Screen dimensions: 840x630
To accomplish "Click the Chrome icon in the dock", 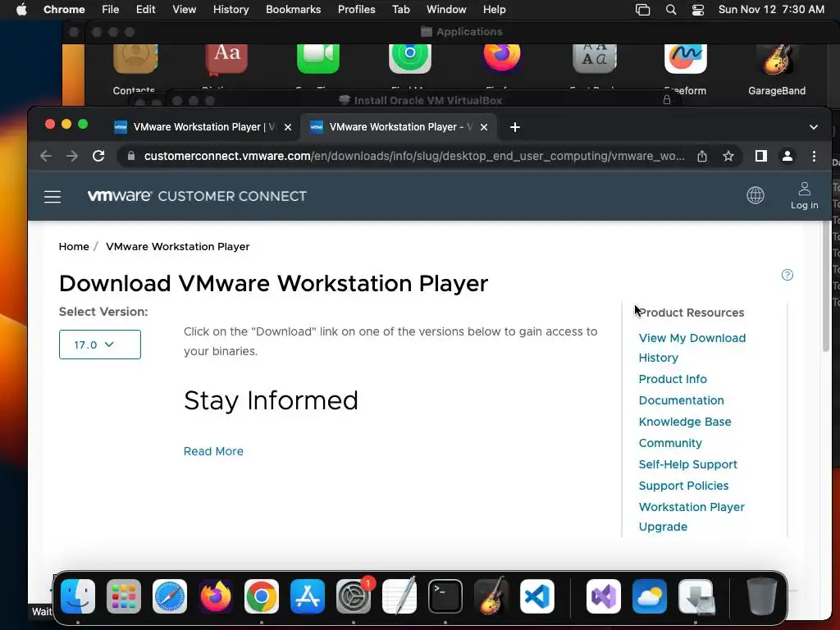I will click(262, 596).
